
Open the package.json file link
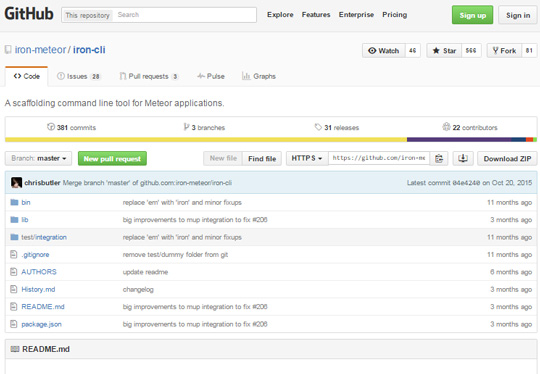41,324
